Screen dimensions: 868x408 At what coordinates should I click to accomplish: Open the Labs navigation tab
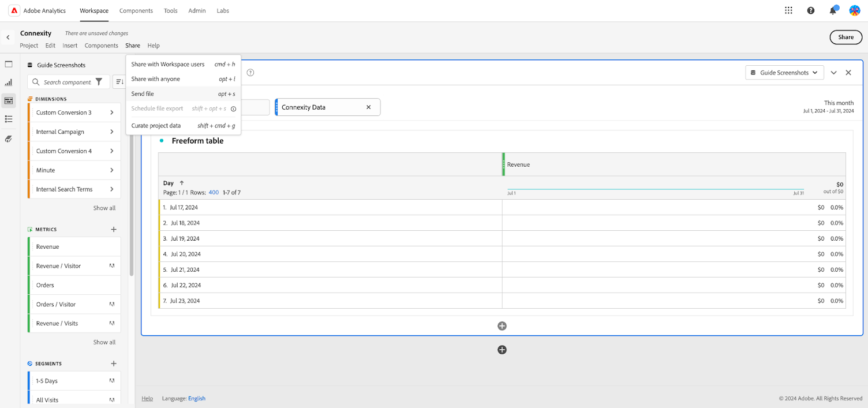(x=223, y=10)
